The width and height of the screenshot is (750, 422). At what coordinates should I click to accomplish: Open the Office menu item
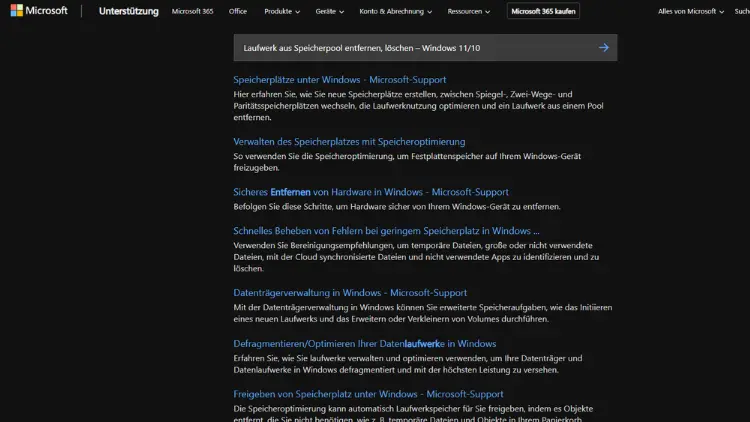click(238, 11)
